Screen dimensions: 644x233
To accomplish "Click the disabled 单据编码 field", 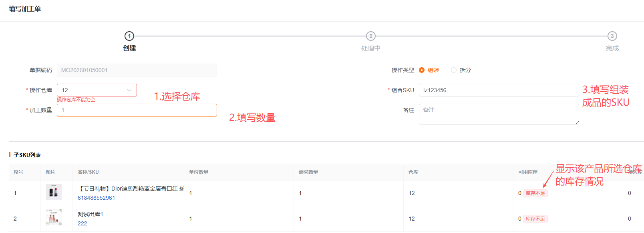I will tap(137, 70).
